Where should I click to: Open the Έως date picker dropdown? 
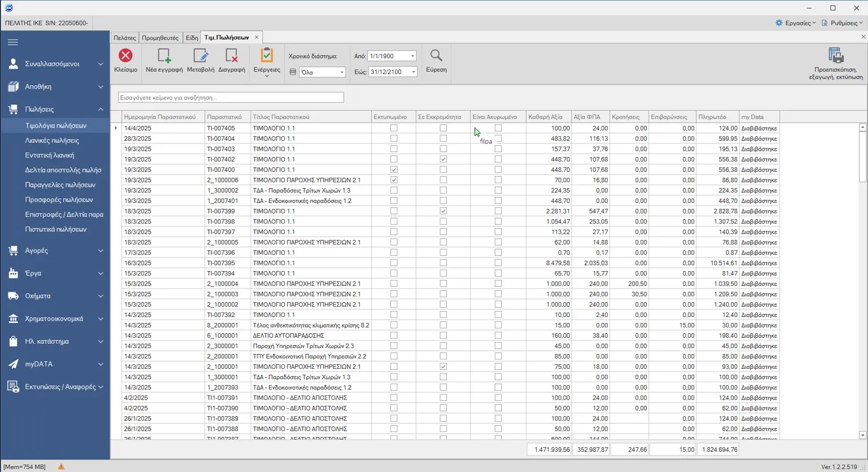coord(413,72)
